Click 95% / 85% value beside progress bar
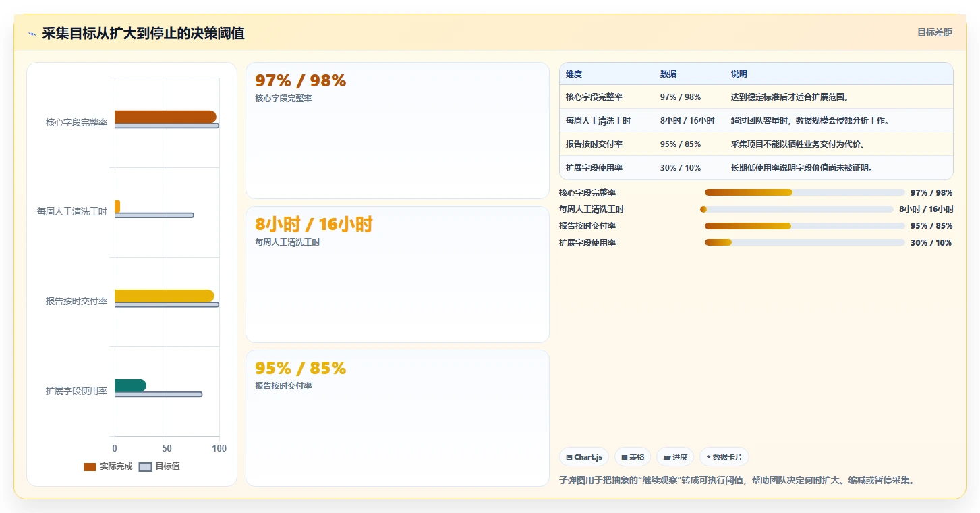This screenshot has height=513, width=980. point(931,226)
